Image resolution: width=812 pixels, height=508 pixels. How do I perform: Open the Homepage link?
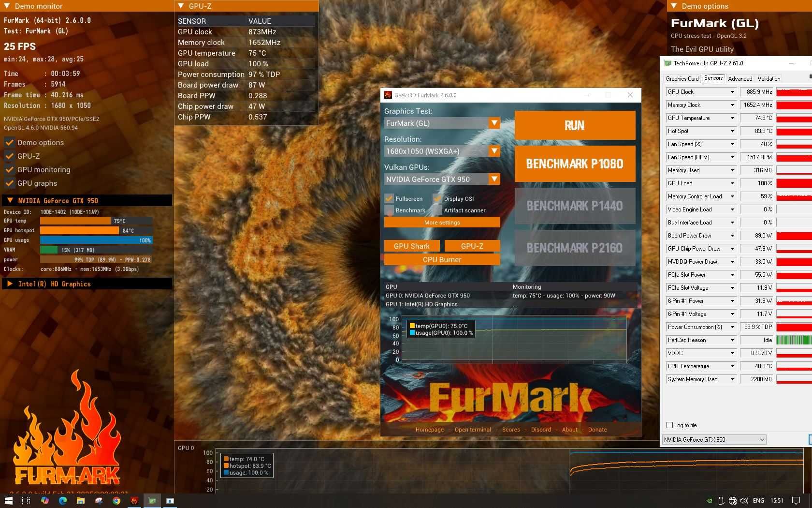point(430,430)
